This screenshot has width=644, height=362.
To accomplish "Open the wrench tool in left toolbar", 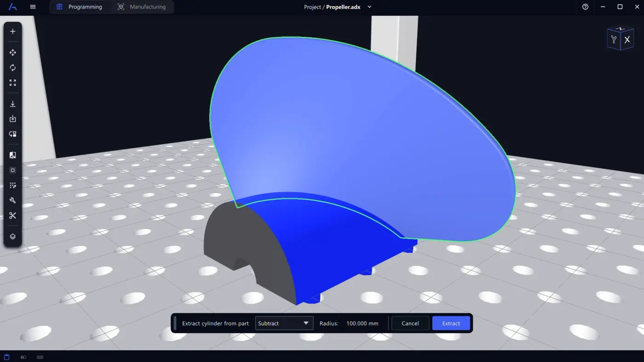I will [x=13, y=200].
